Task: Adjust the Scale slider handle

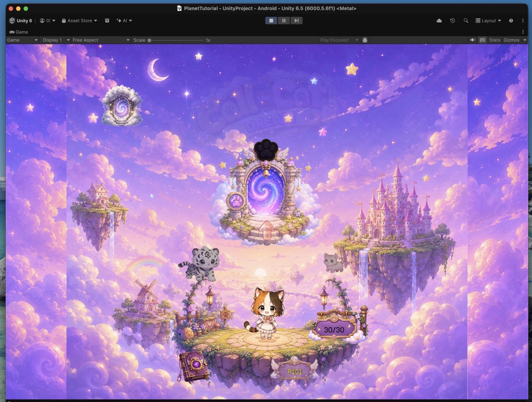Action: pyautogui.click(x=149, y=40)
